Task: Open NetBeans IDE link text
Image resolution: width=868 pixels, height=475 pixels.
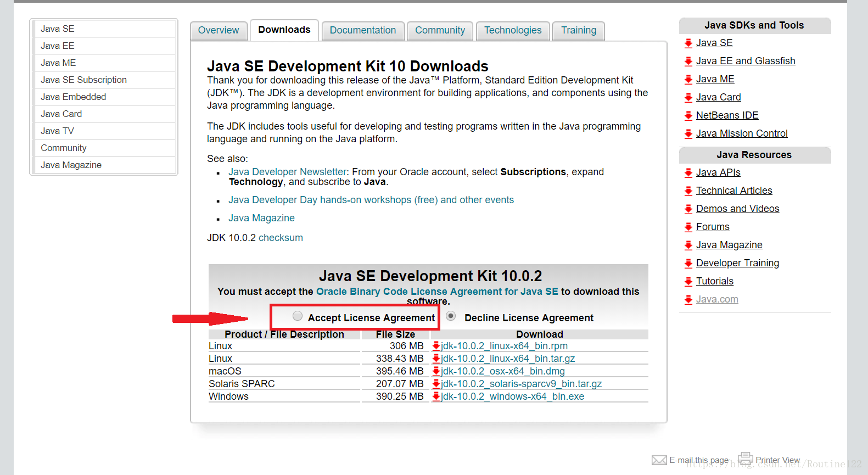Action: [x=727, y=115]
